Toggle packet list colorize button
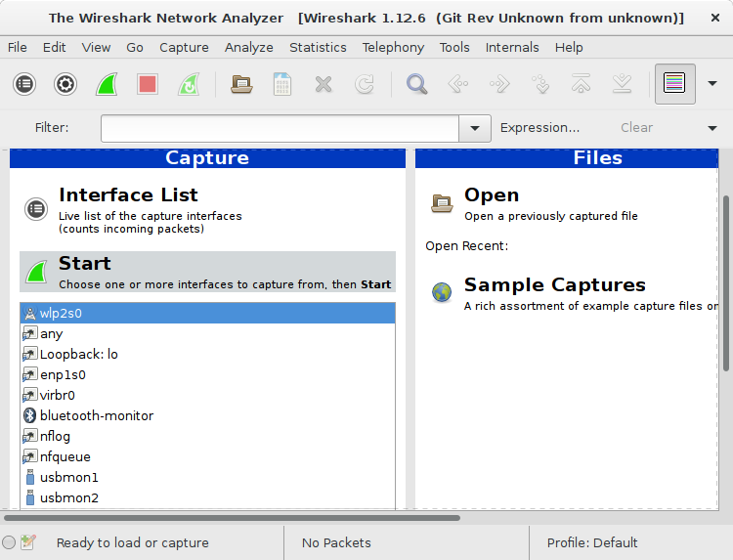Screen dimensions: 733x560 point(675,84)
